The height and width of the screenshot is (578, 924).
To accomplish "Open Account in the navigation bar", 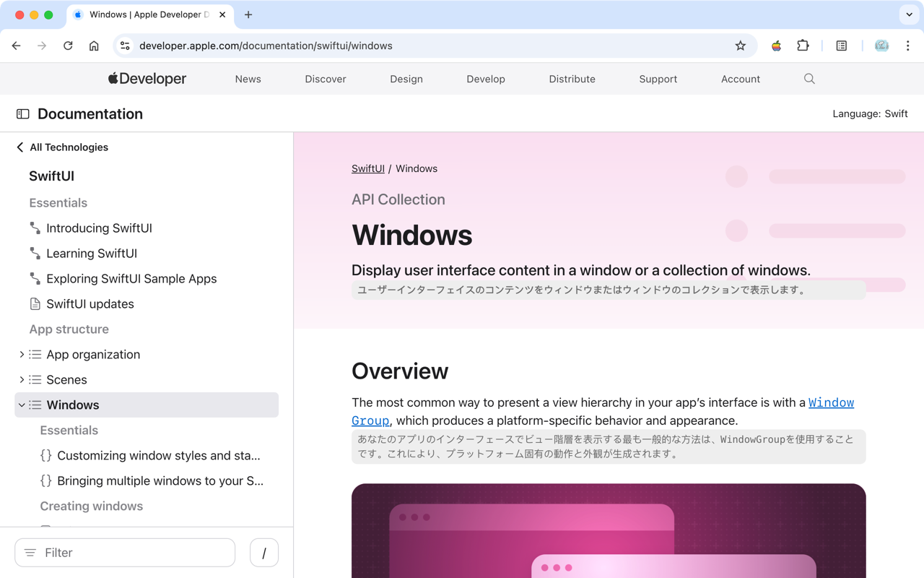I will 741,79.
